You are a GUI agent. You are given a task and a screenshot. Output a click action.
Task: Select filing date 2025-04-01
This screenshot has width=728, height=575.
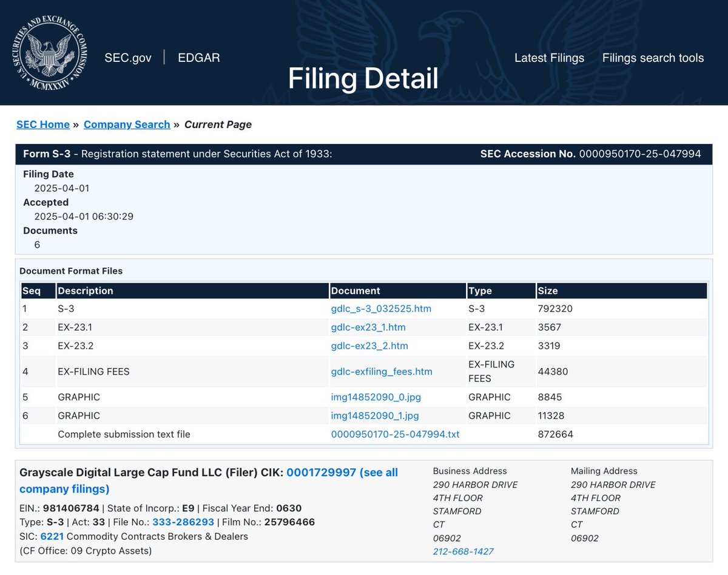(x=62, y=188)
